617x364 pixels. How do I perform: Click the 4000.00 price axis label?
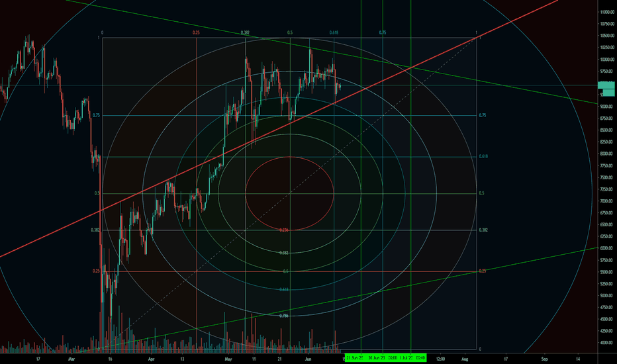607,343
